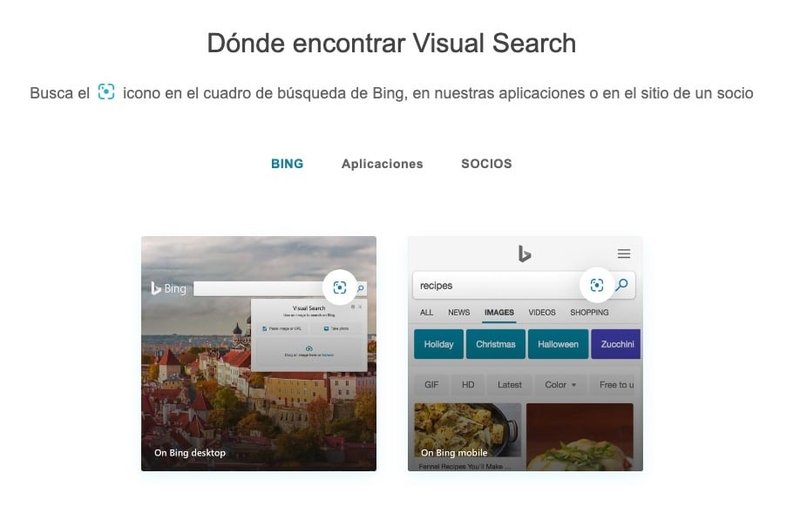Screen dimensions: 800x527
Task: Select the SHOPPING tab in mobile image
Action: [x=589, y=312]
